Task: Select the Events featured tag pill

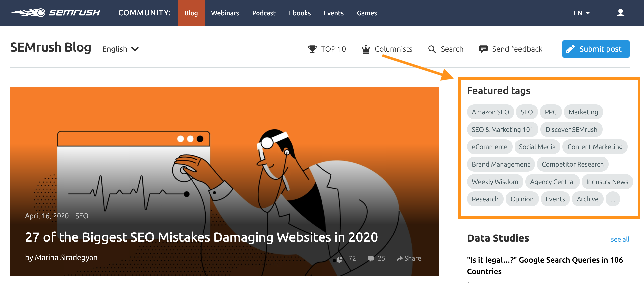Action: (x=555, y=199)
